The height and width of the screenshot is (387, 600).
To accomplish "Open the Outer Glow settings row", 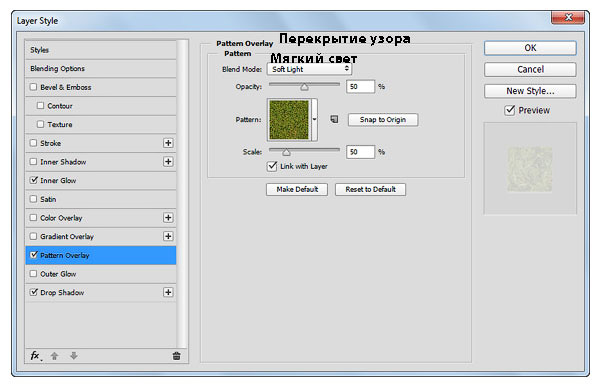I will 100,274.
